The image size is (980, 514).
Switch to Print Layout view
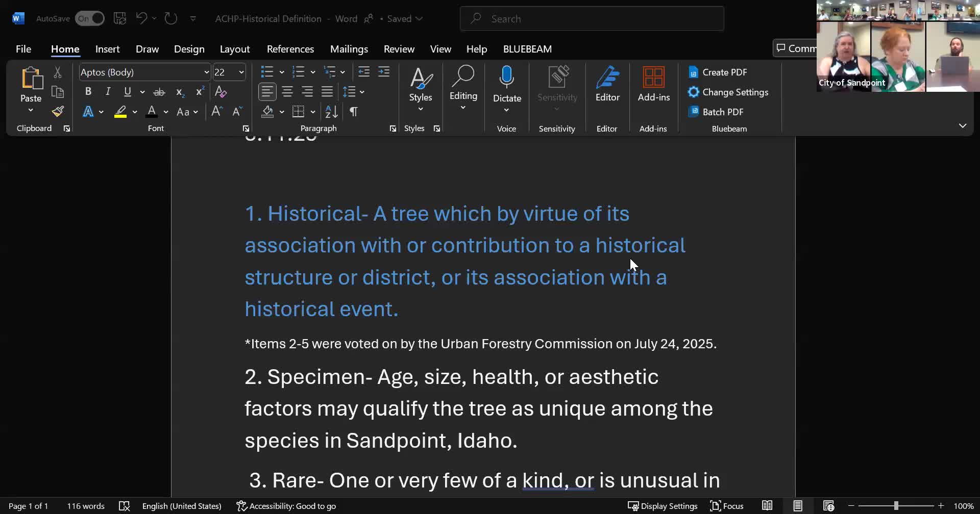tap(798, 506)
